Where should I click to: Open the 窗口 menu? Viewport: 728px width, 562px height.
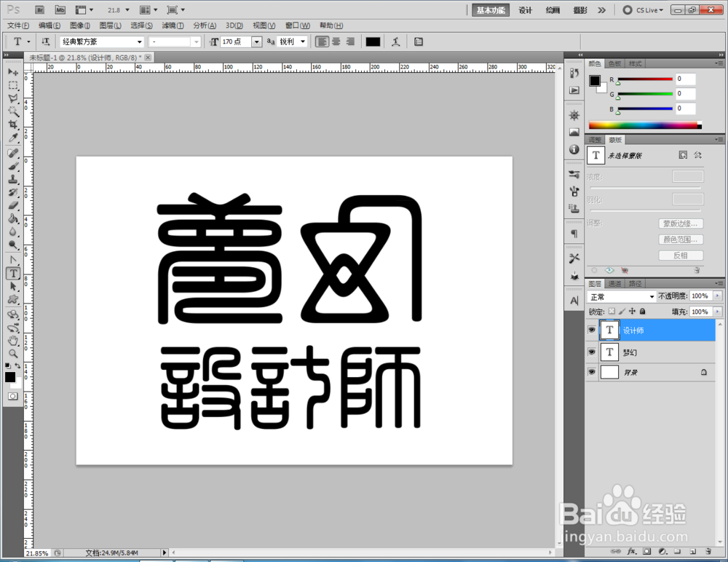pos(298,25)
